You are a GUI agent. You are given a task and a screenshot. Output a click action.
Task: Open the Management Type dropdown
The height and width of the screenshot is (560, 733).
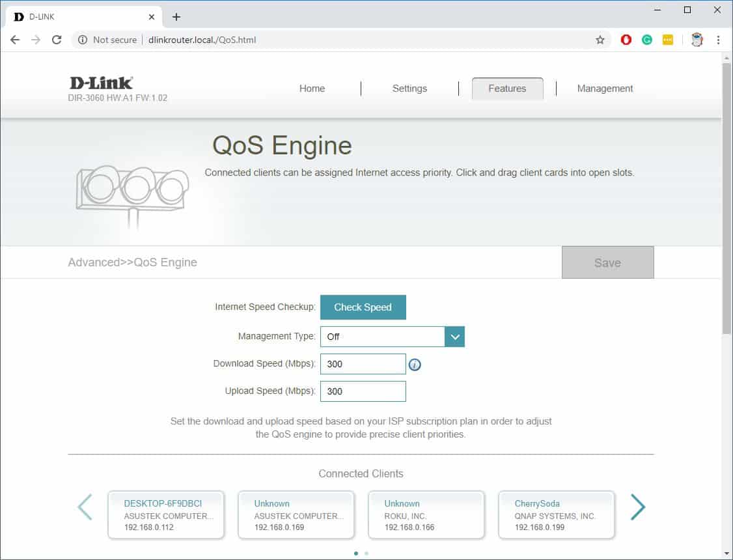point(454,337)
